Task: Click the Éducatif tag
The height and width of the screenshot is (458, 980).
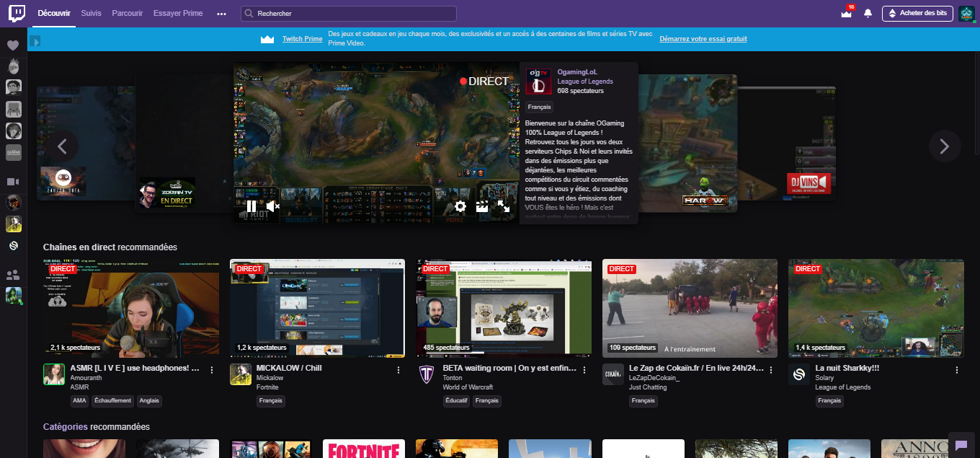Action: 456,401
